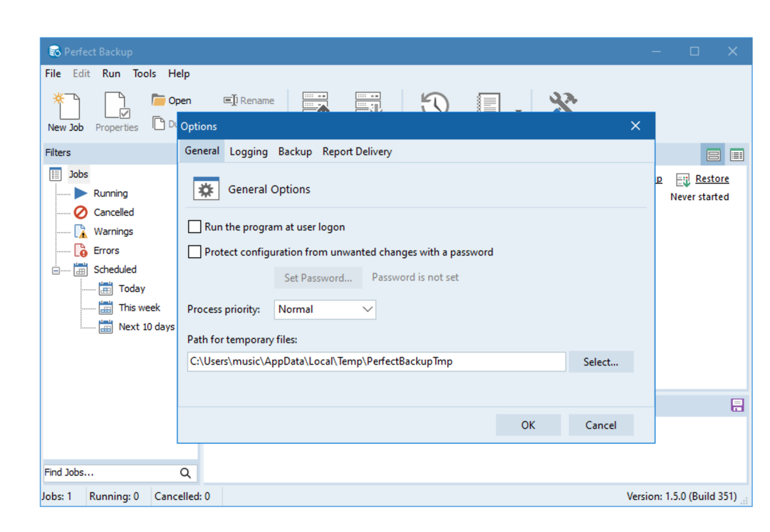
Task: Click the magnifier search icon beside Find Jobs
Action: point(185,472)
